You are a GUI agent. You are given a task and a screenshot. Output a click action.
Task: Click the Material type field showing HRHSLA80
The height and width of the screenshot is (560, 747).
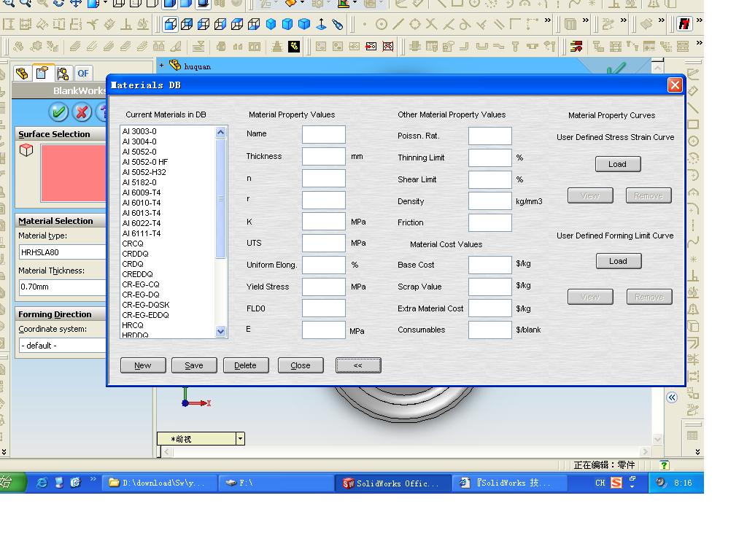[x=63, y=252]
